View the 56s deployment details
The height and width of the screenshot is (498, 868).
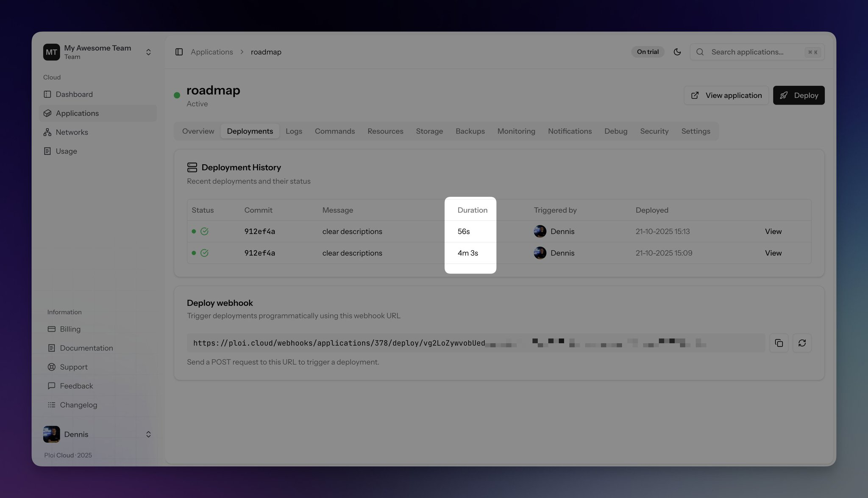coord(773,232)
